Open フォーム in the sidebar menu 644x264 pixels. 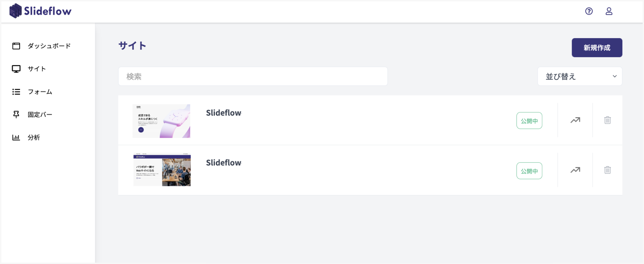click(x=40, y=92)
